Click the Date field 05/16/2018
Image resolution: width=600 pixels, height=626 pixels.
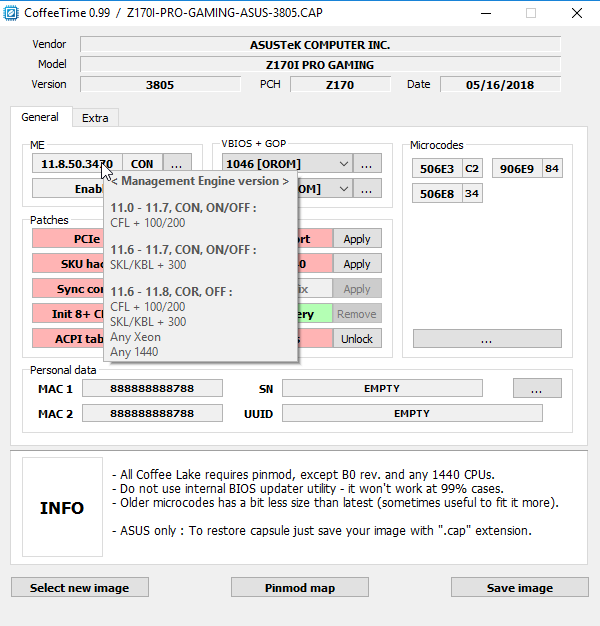[x=500, y=85]
